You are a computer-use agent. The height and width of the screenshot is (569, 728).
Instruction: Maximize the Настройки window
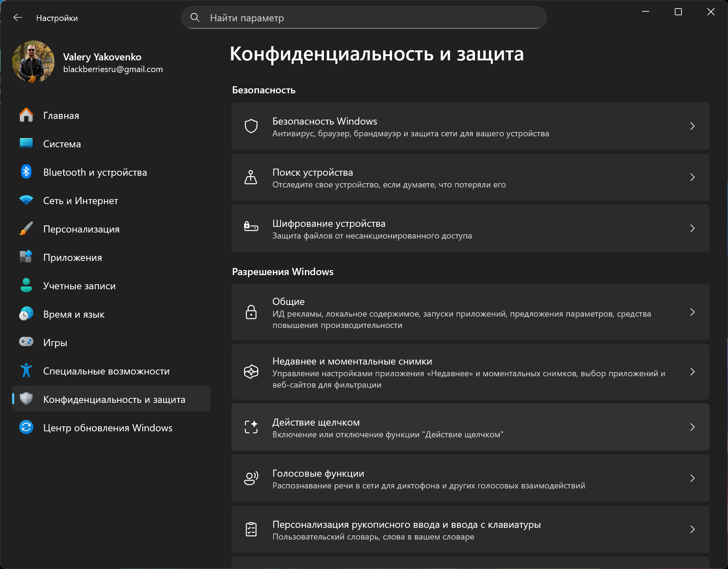pyautogui.click(x=678, y=12)
